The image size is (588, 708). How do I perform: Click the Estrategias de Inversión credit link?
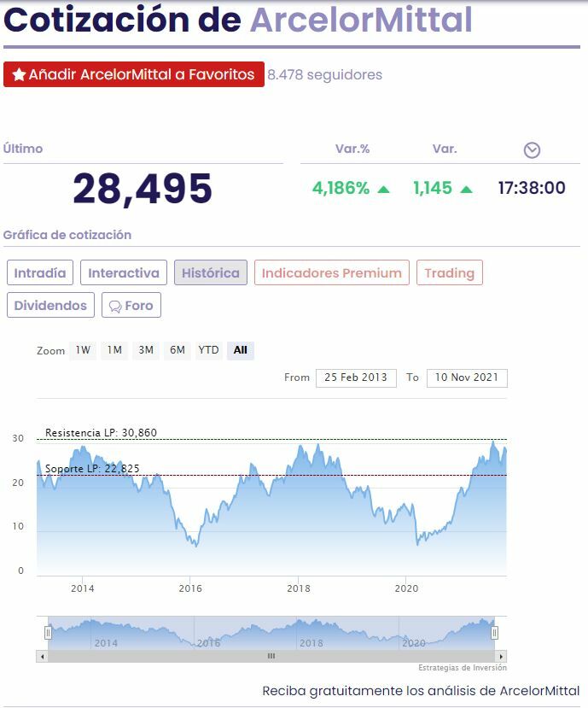coord(463,668)
